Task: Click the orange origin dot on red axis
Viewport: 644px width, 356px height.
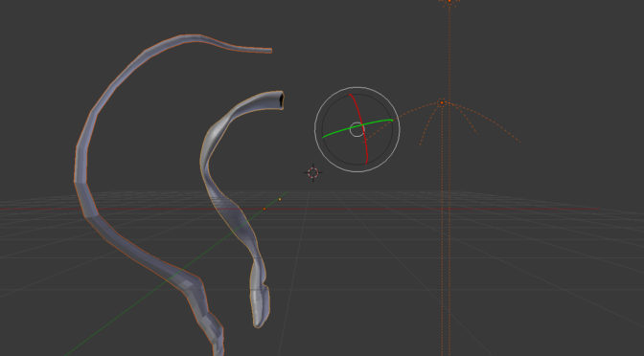Action: click(x=264, y=210)
